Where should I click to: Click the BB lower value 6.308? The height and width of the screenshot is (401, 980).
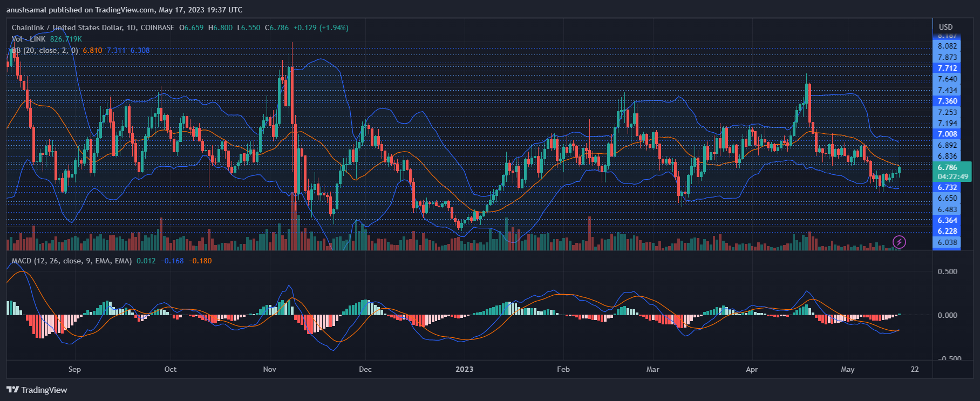pos(140,50)
